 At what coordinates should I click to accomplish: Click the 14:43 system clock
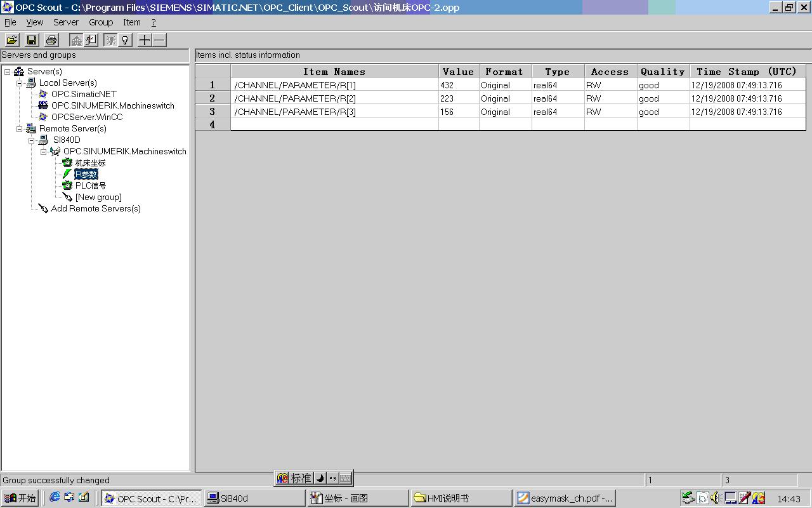pyautogui.click(x=789, y=499)
